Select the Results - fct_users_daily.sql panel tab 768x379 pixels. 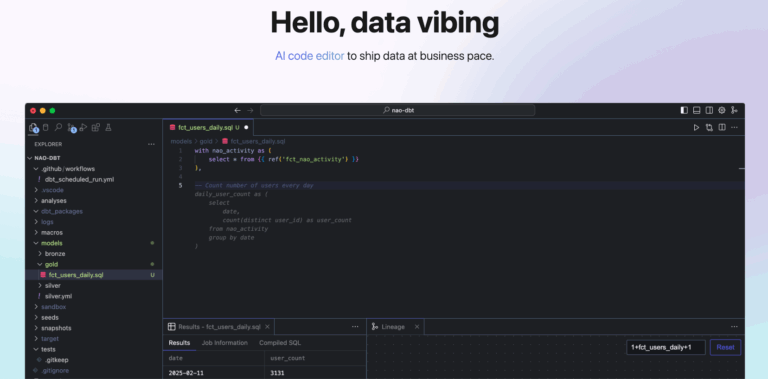(218, 327)
